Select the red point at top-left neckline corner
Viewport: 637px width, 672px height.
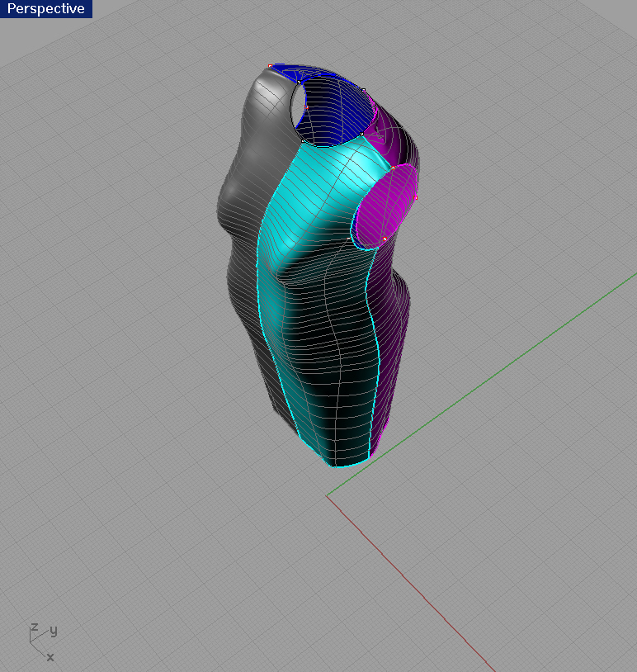coord(271,66)
